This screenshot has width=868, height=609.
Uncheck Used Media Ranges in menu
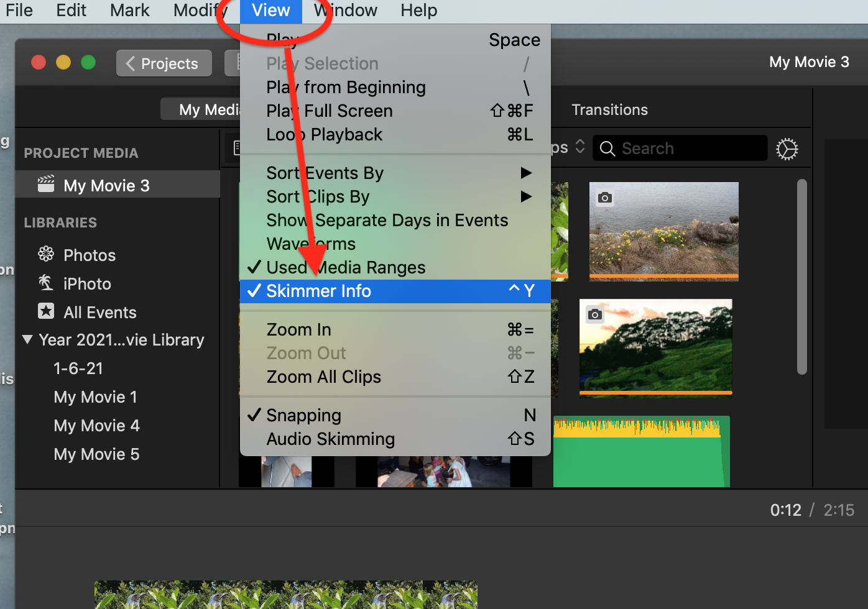346,268
